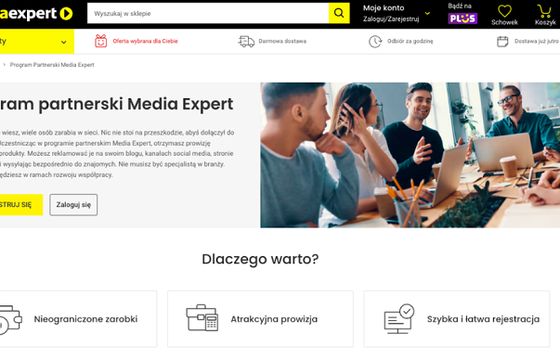Open the Koszyk cart icon
Screen dimensions: 560x360
tap(545, 11)
